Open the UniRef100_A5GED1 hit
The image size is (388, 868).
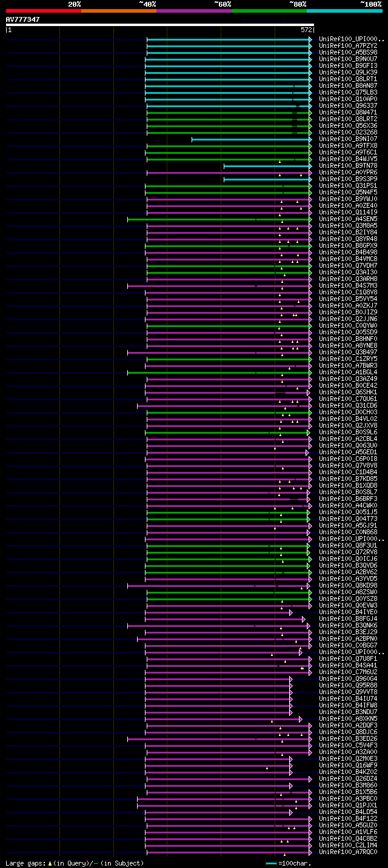click(348, 452)
